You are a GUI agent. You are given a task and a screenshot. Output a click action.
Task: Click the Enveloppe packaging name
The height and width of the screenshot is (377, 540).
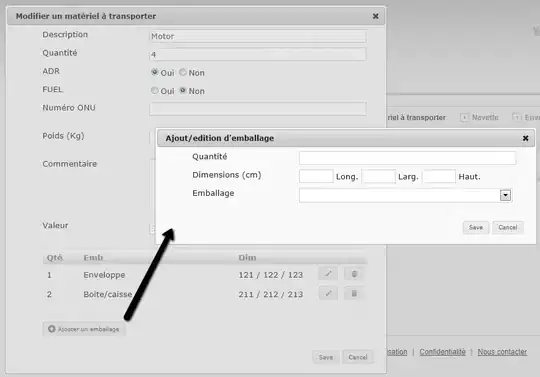(x=104, y=275)
